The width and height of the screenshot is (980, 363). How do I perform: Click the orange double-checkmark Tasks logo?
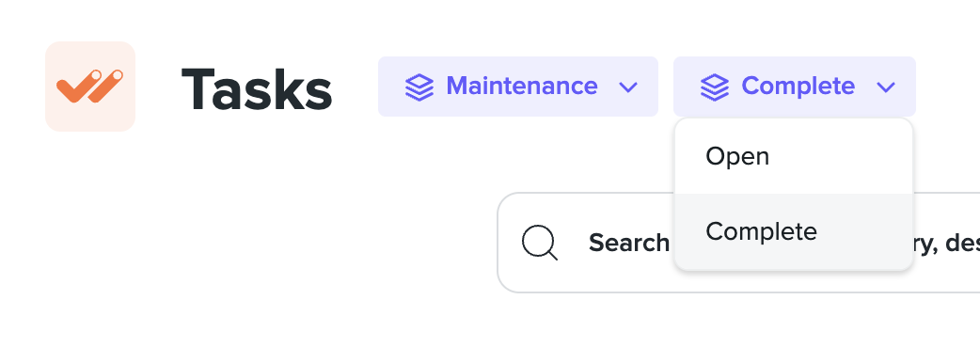click(x=90, y=87)
